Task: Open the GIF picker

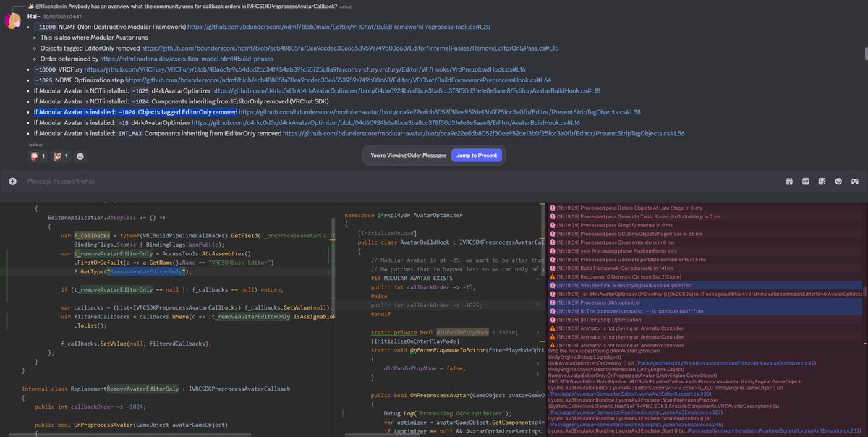Action: 805,181
